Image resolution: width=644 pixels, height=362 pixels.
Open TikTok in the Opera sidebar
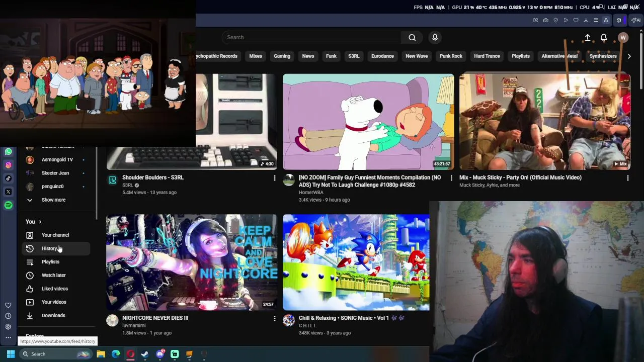[x=8, y=178]
